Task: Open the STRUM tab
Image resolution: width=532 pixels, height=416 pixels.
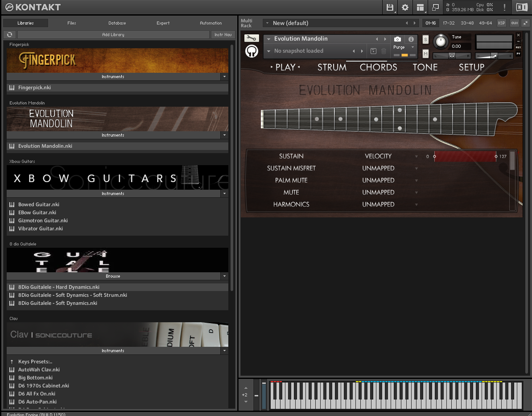Action: (332, 67)
